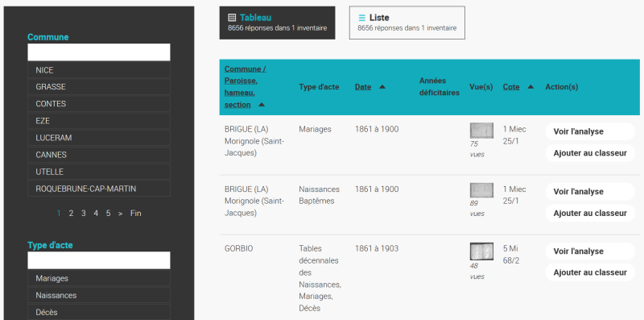Viewport: 644px width, 320px height.
Task: Ajouter au classeur for GORBIO row
Action: point(590,272)
